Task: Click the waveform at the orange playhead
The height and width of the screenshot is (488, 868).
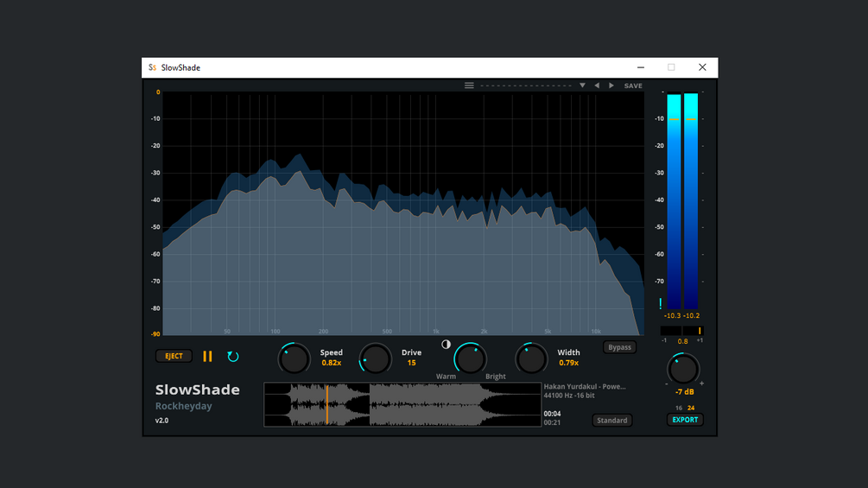Action: pyautogui.click(x=327, y=405)
